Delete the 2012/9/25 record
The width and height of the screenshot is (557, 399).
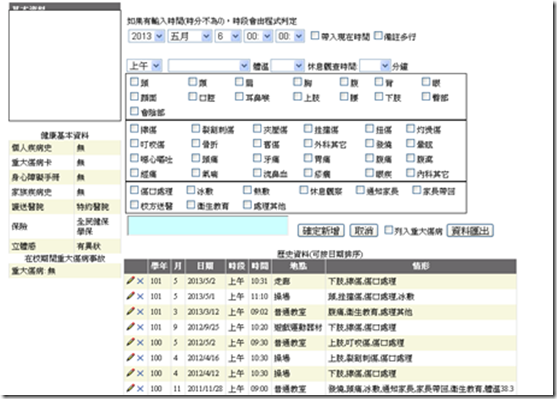pos(140,327)
